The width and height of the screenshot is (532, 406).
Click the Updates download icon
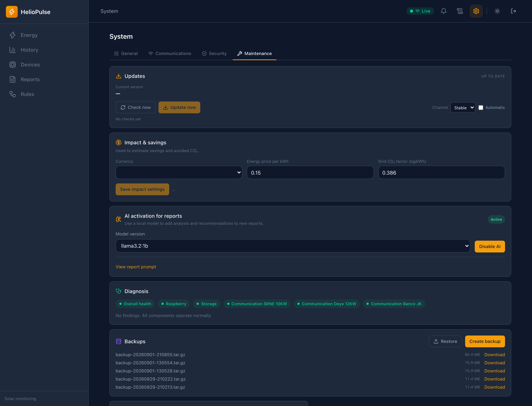(x=119, y=76)
